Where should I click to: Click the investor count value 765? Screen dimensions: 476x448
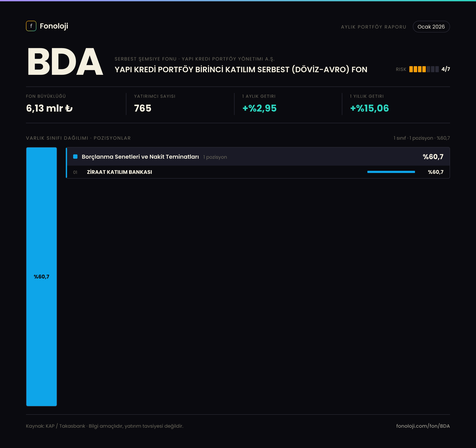(143, 108)
